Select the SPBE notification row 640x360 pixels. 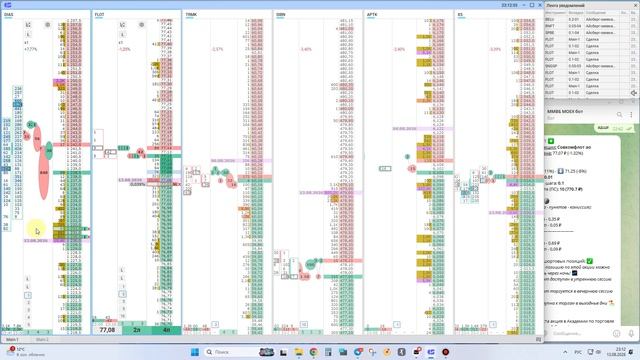pos(591,33)
